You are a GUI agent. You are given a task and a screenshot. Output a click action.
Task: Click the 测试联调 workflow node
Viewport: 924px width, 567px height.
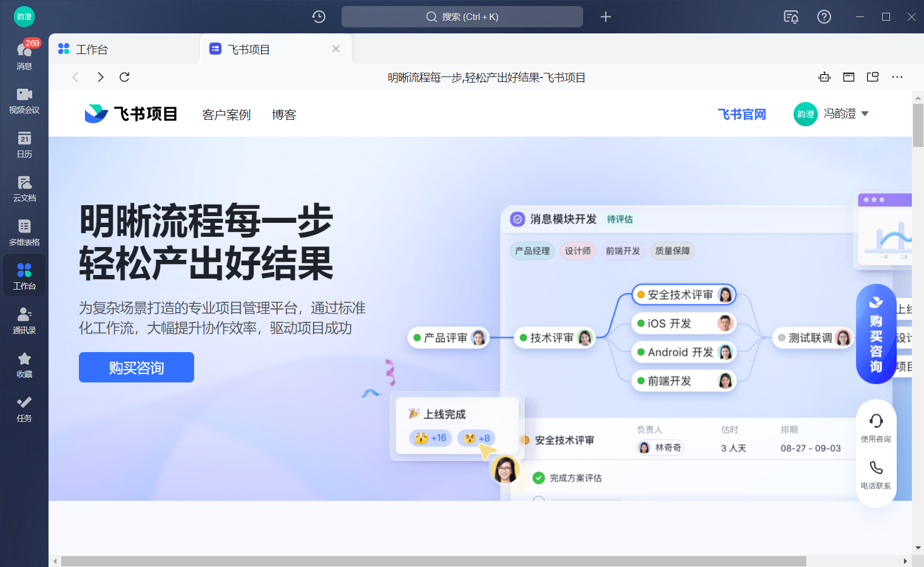coord(813,338)
